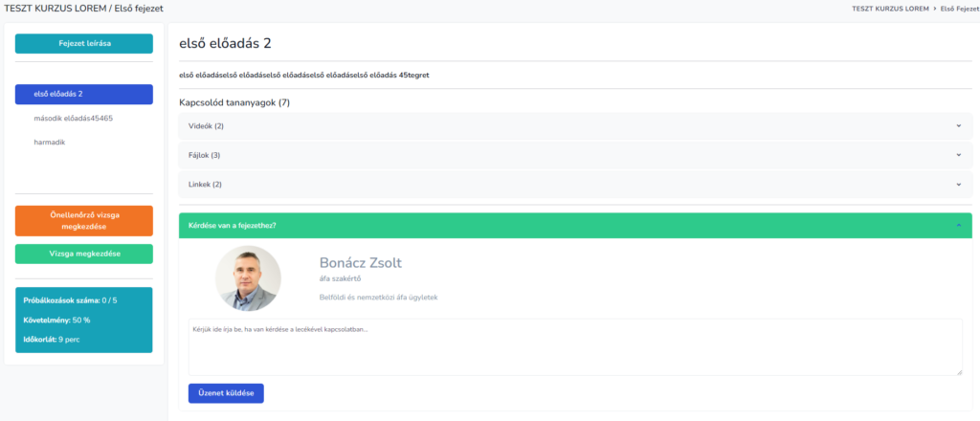Expand the Videók section chevron
The image size is (980, 421).
pos(958,125)
